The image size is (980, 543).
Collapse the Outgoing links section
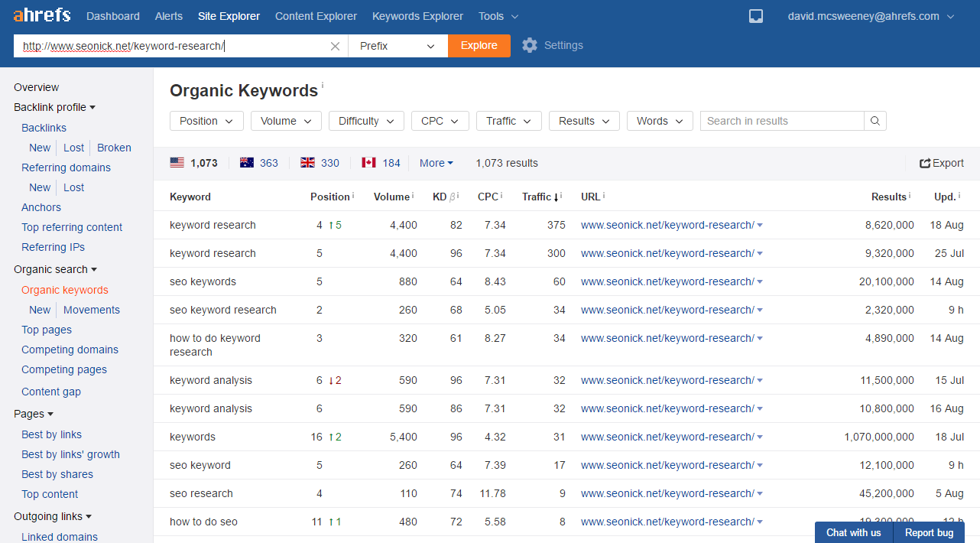pos(53,516)
